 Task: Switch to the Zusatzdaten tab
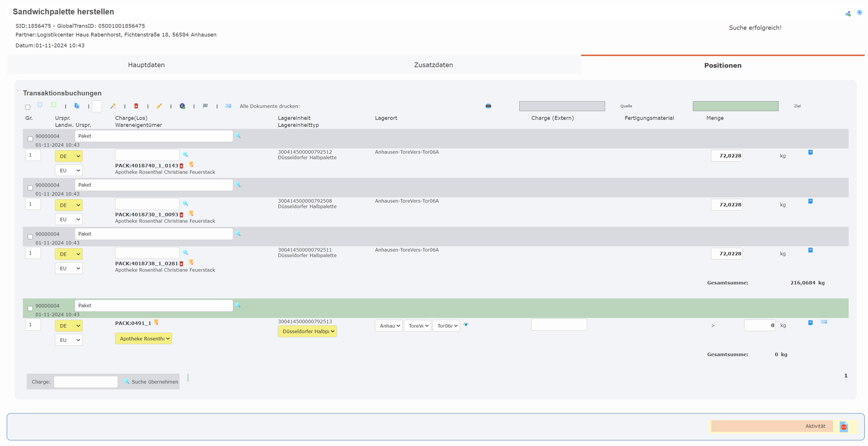(433, 65)
